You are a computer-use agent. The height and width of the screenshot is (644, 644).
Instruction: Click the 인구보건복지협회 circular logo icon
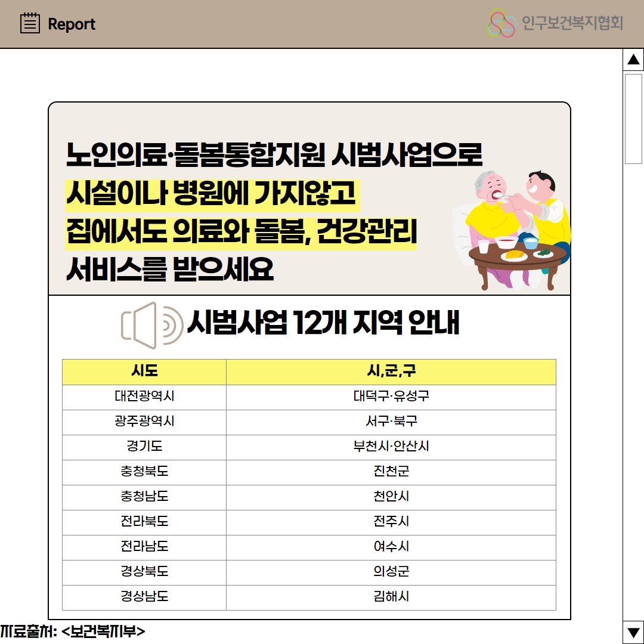click(x=501, y=23)
